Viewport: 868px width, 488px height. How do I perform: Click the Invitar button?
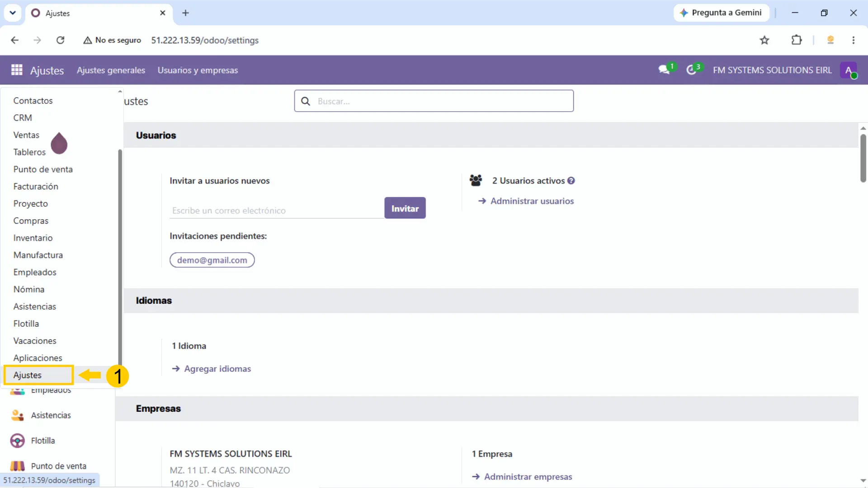(x=405, y=208)
